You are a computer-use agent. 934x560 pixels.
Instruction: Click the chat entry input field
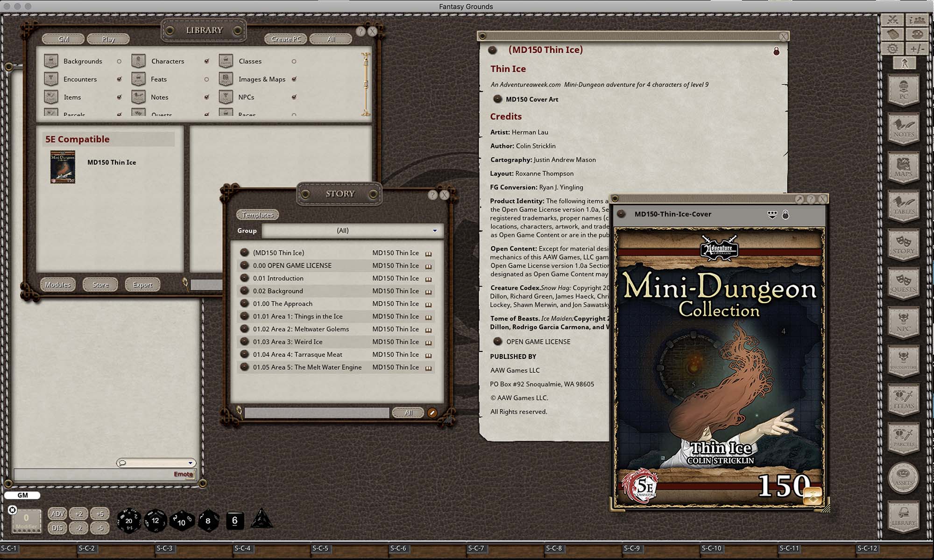coord(105,474)
